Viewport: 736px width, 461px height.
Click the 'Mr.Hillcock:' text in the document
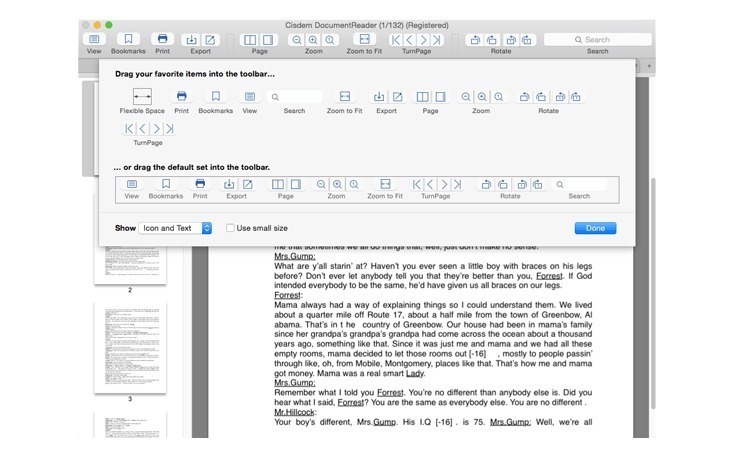pyautogui.click(x=295, y=412)
